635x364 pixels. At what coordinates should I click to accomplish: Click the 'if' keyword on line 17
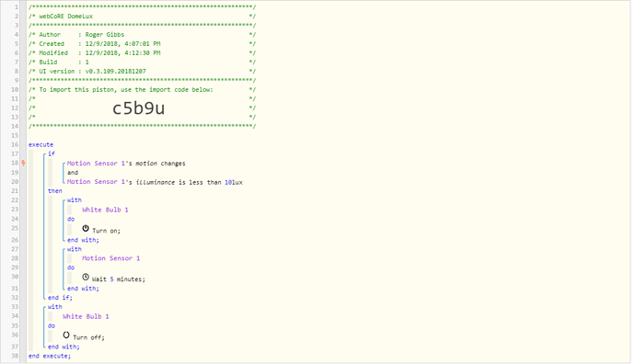(x=51, y=154)
